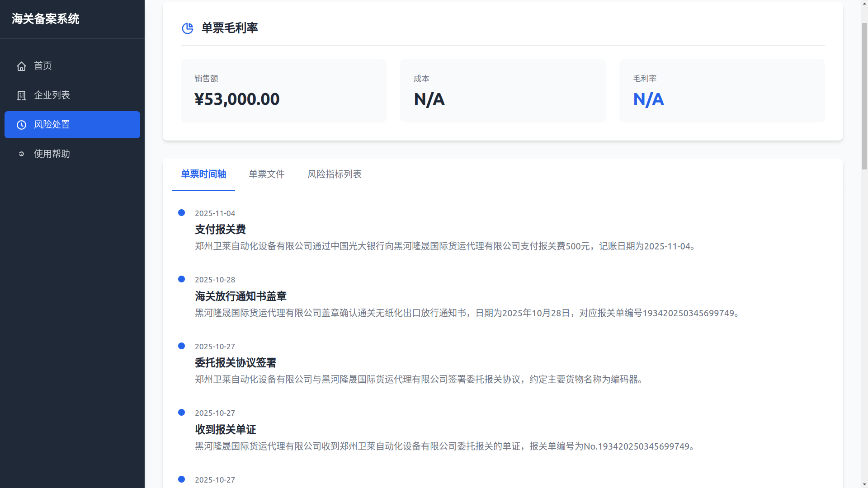Click the clock icon in 风险处置 item
Viewport: 868px width, 488px height.
pyautogui.click(x=21, y=125)
